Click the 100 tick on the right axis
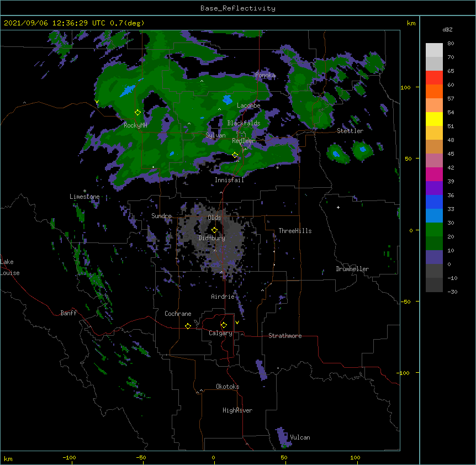This screenshot has width=476, height=465. coord(405,87)
